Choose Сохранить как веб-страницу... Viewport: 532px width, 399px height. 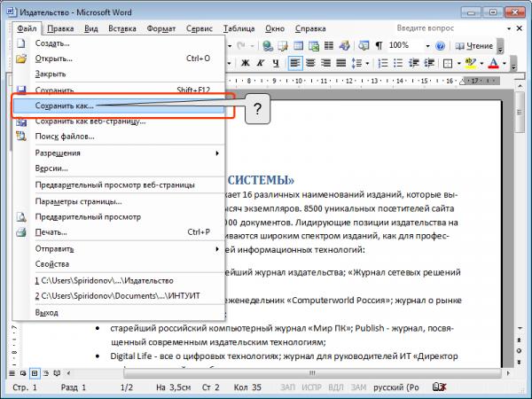coord(119,121)
